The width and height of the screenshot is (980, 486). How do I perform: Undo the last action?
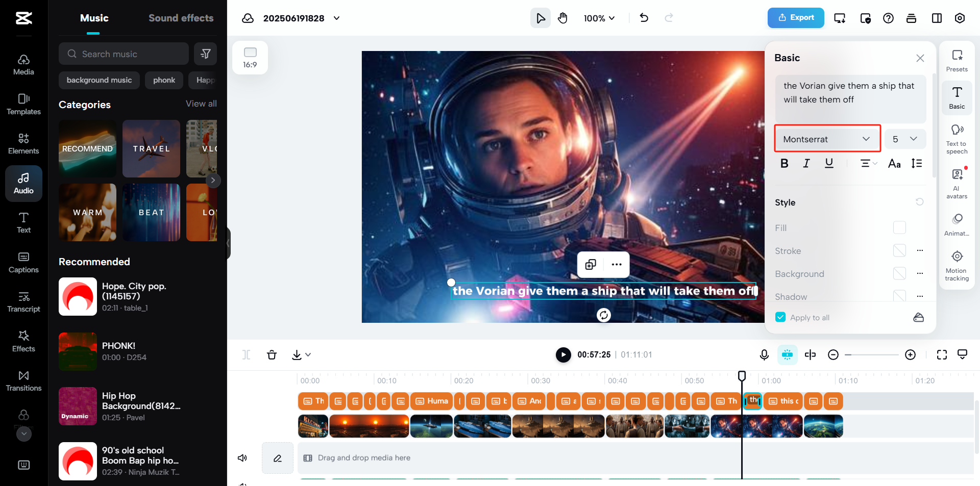[644, 18]
